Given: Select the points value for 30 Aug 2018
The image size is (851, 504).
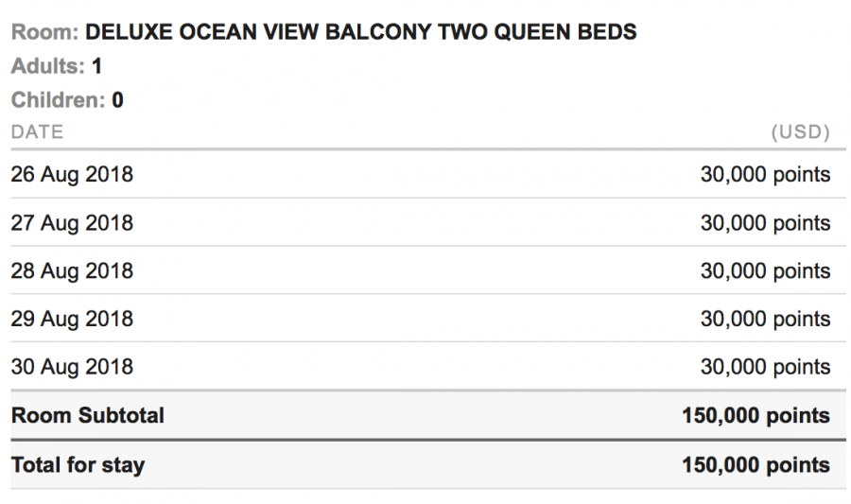Looking at the screenshot, I should pyautogui.click(x=765, y=367).
